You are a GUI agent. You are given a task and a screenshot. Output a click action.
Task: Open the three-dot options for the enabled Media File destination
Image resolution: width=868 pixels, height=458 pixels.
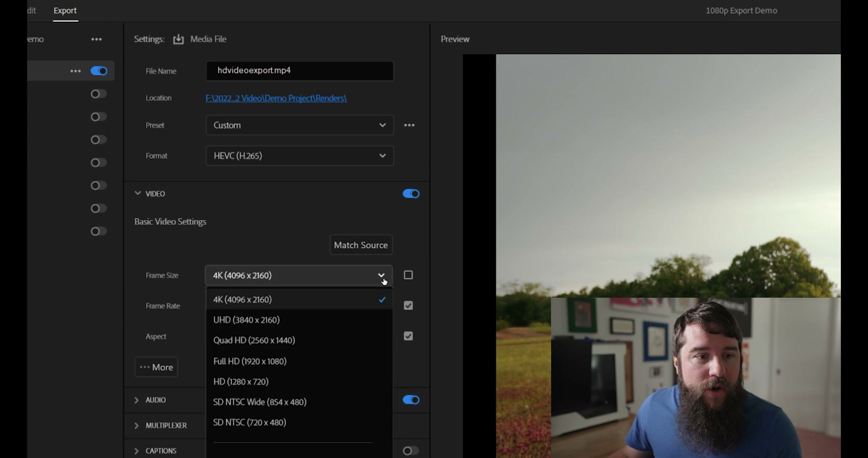pos(75,71)
